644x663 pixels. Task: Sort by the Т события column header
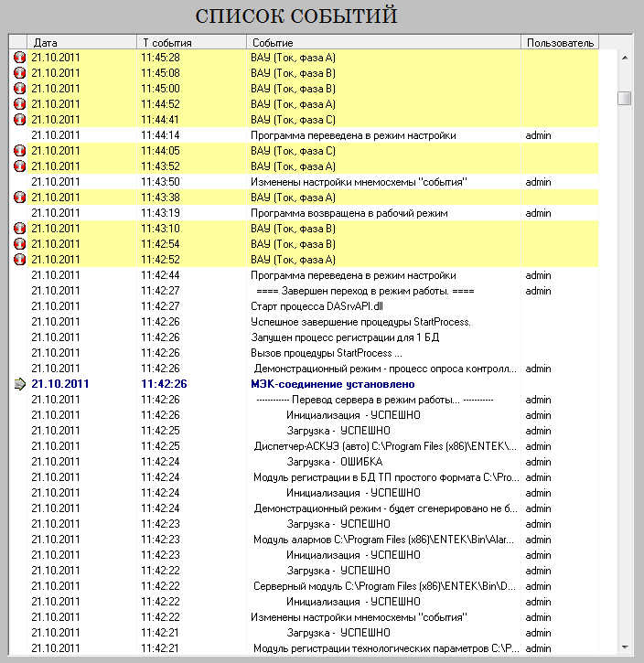tap(191, 42)
